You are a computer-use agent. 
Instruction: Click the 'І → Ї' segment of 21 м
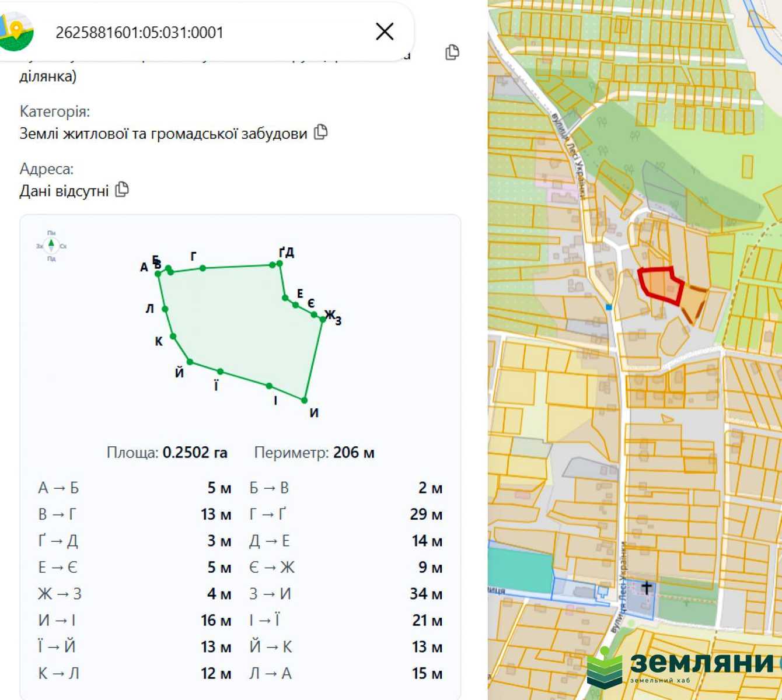[346, 620]
